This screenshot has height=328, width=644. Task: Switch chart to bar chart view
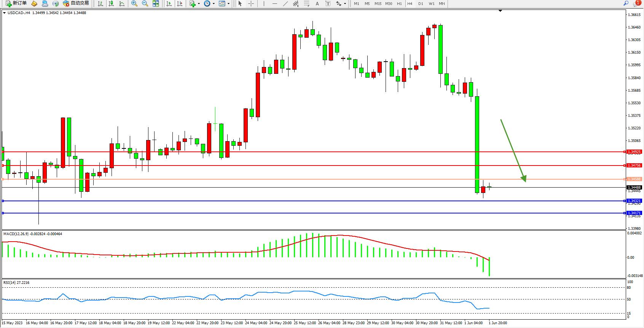pos(100,3)
